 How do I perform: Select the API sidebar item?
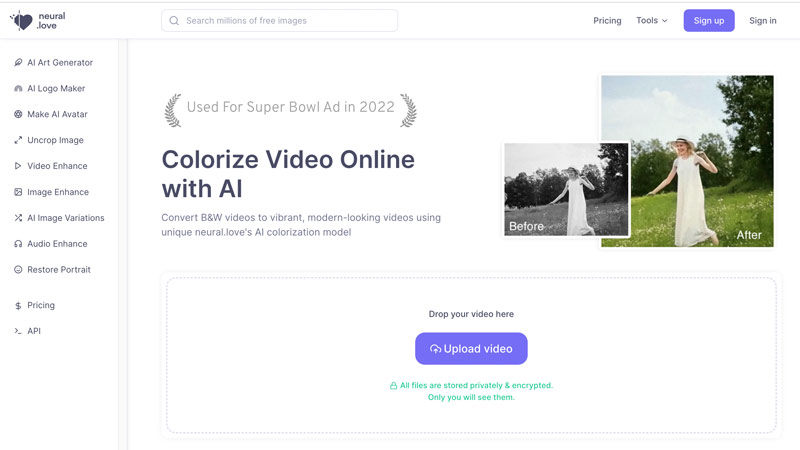click(x=34, y=331)
